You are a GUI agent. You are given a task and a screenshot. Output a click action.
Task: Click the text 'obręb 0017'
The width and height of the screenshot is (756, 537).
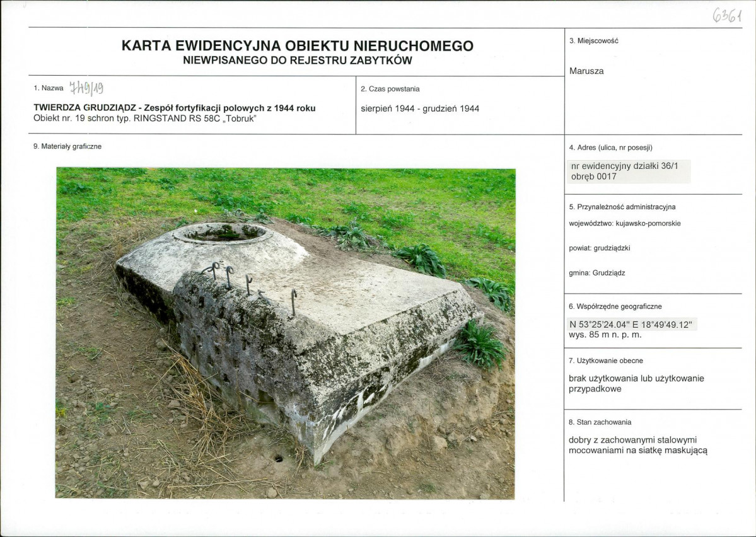pyautogui.click(x=593, y=177)
